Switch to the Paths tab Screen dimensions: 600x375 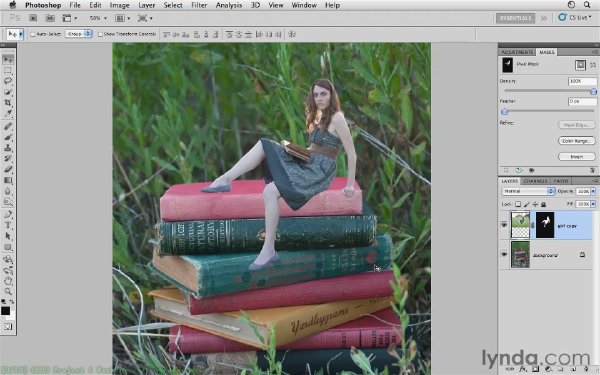[x=561, y=181]
